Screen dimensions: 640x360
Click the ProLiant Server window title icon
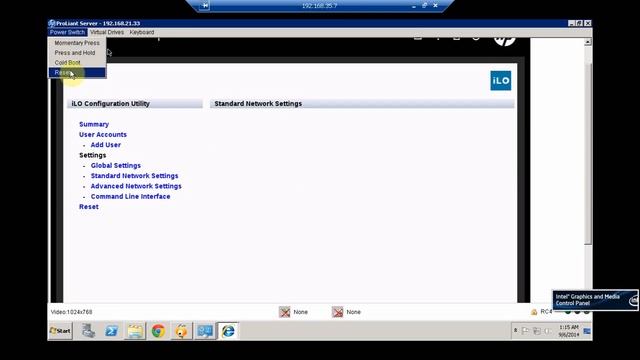click(x=52, y=24)
